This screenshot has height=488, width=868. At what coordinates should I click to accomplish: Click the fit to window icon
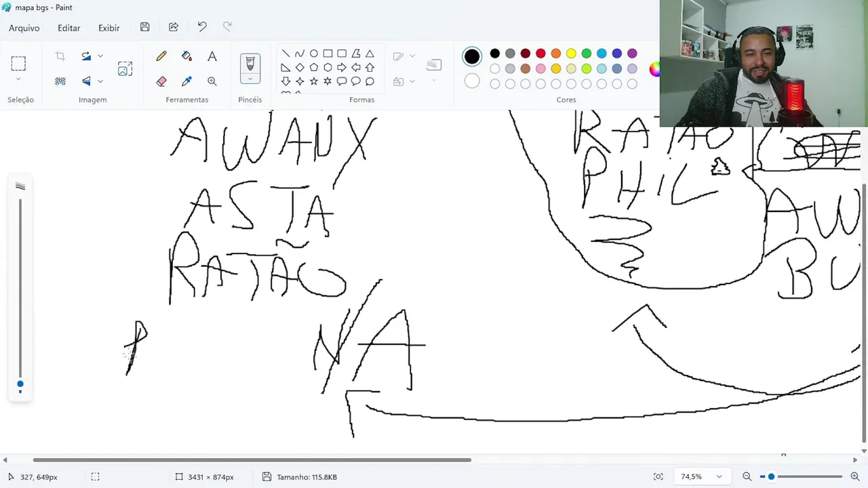click(x=658, y=476)
